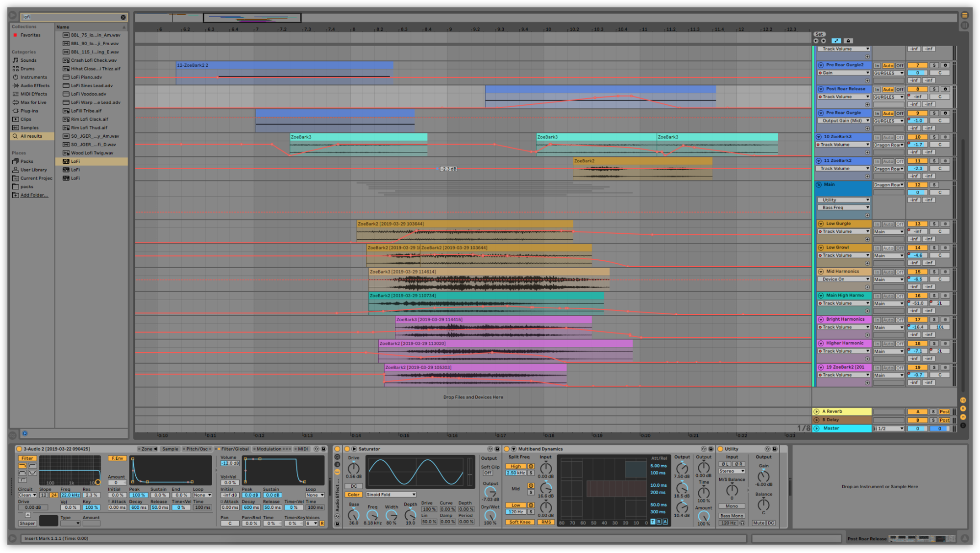This screenshot has width=980, height=553.
Task: Click the Bass Mono audition headphone icon
Action: (x=742, y=523)
